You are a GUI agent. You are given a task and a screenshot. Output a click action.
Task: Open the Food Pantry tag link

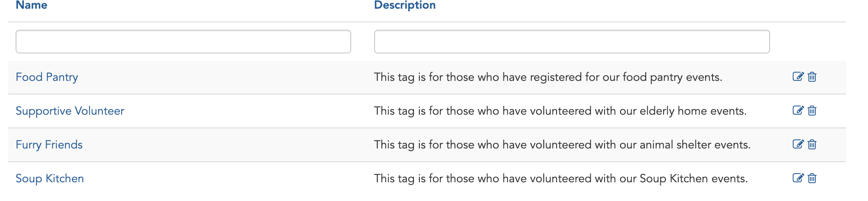pos(47,77)
